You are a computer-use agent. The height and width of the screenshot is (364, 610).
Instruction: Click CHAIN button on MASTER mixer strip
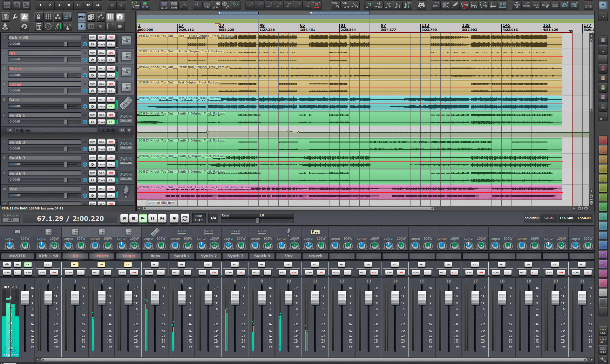click(x=28, y=272)
